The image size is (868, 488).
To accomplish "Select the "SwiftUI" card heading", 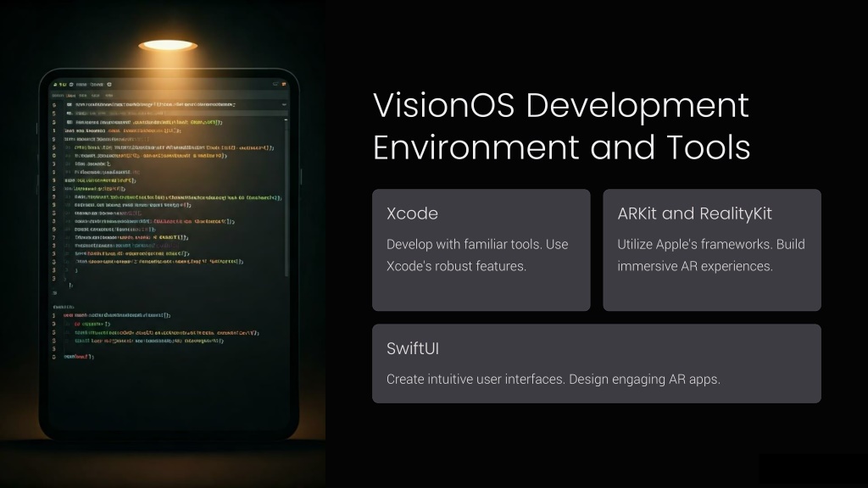I will click(x=413, y=348).
